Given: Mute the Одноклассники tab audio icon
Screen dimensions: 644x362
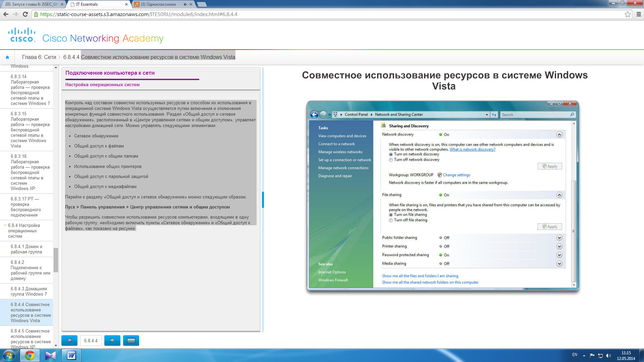Looking at the screenshot, I should coord(185,4).
